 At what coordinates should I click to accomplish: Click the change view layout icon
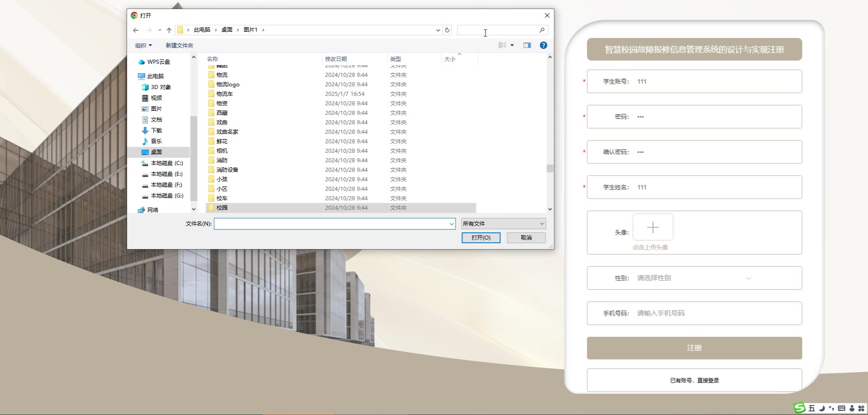coord(502,45)
